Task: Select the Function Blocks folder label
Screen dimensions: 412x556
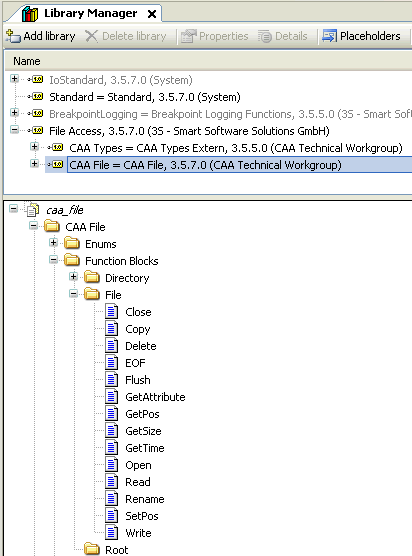Action: tap(122, 261)
